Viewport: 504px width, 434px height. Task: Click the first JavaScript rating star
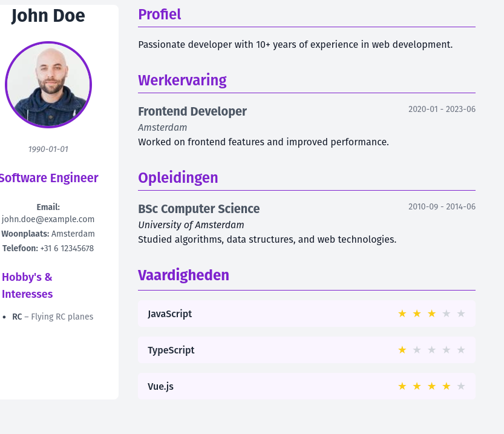point(402,314)
